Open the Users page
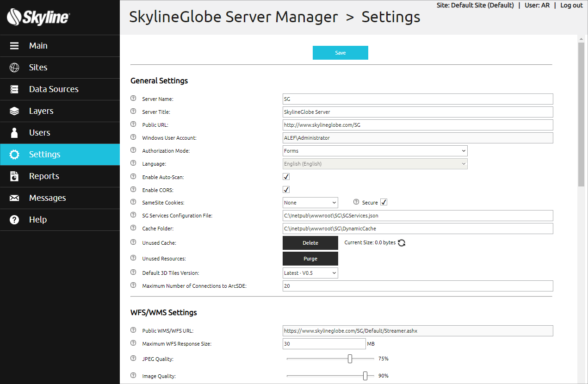 click(x=60, y=133)
